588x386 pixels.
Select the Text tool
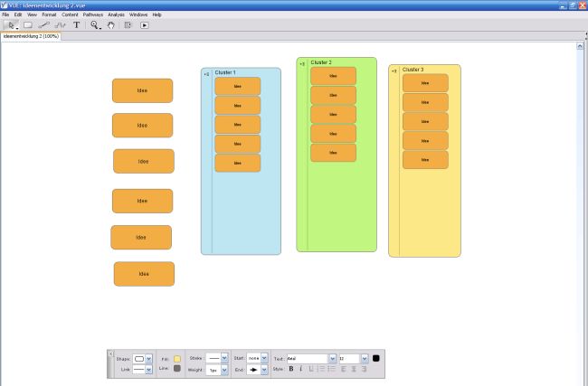click(x=77, y=25)
